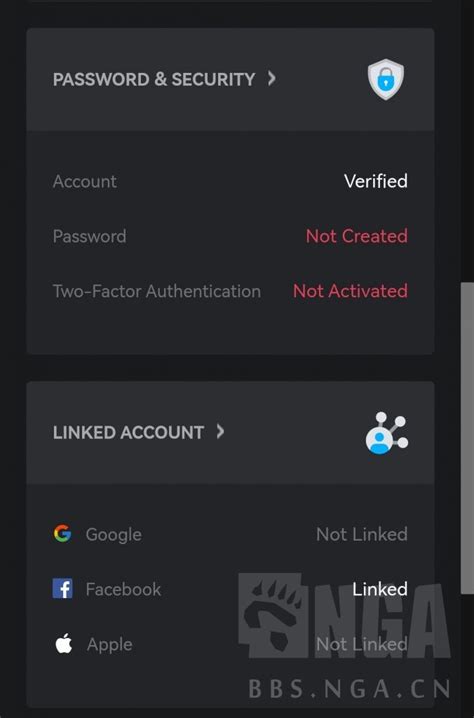Viewport: 474px width, 718px height.
Task: Click the Apple logo icon
Action: [x=64, y=644]
